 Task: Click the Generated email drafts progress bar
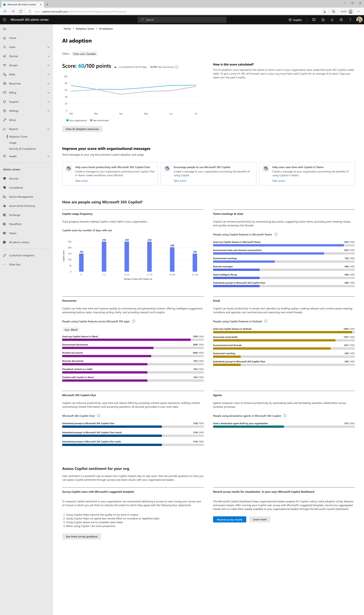(284, 340)
